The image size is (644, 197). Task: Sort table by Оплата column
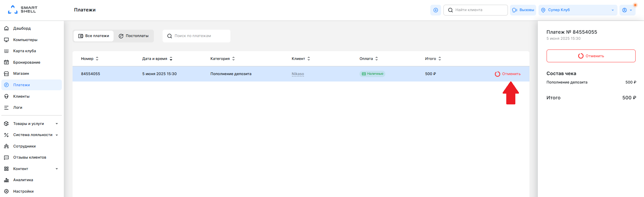pos(369,59)
